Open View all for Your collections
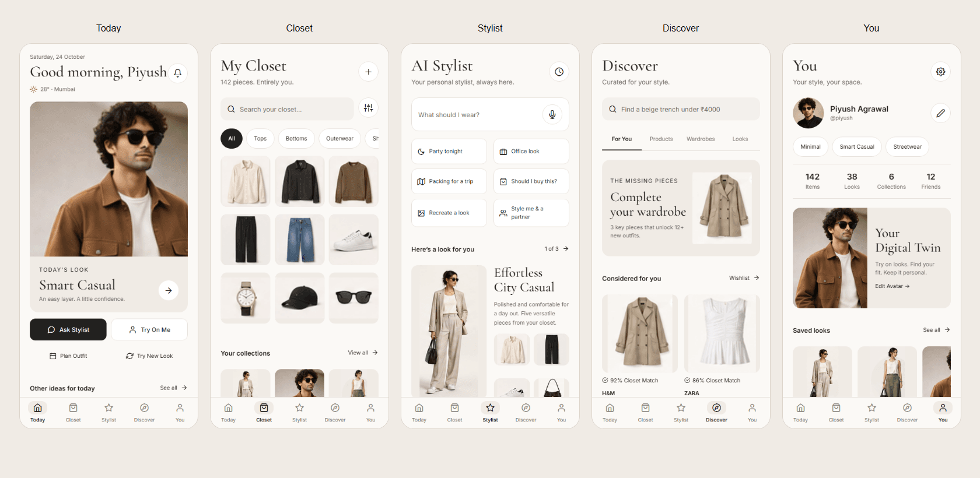980x478 pixels. click(x=363, y=353)
